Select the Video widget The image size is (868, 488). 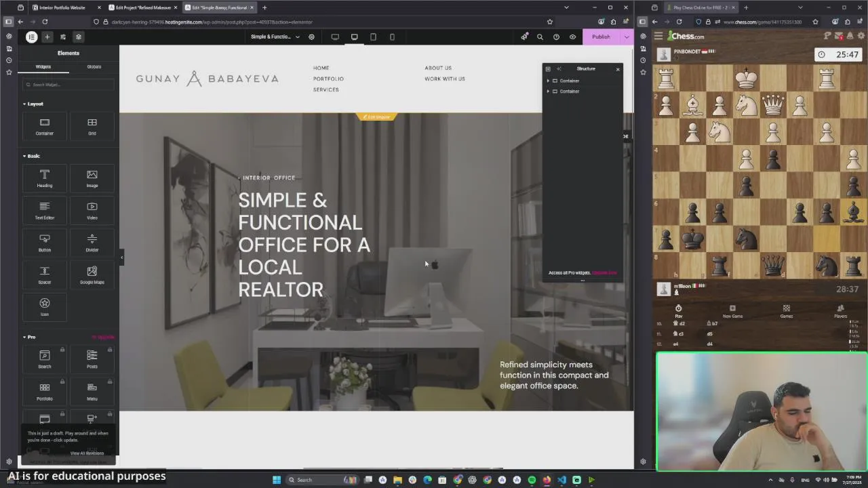(92, 210)
